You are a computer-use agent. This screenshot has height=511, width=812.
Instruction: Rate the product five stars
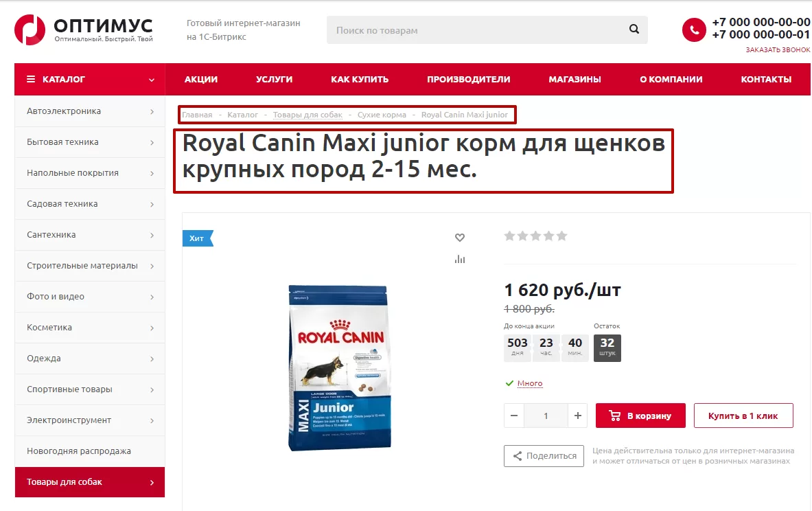[x=562, y=236]
